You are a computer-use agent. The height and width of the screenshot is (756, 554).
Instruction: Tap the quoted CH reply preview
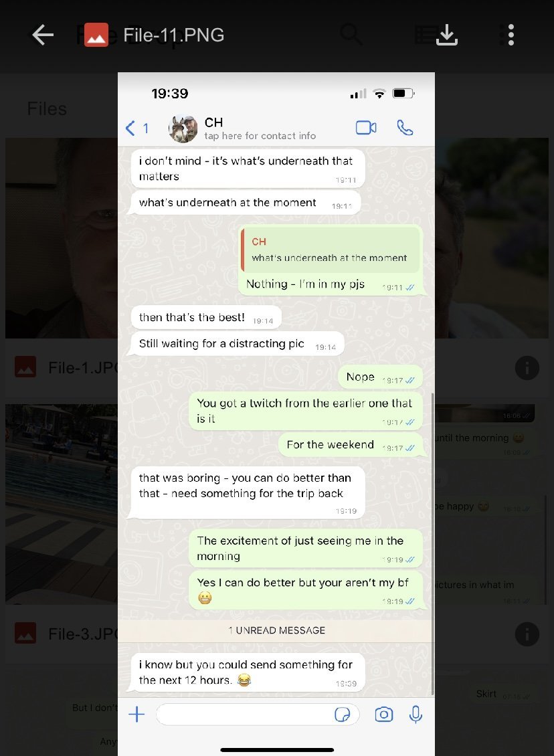coord(331,250)
